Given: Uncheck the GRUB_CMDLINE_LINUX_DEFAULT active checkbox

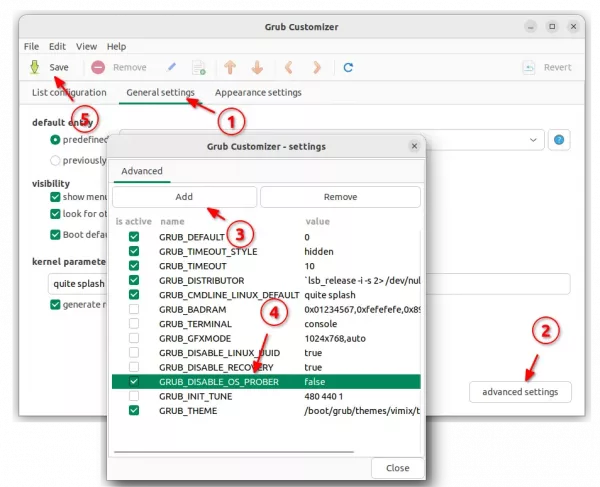Looking at the screenshot, I should (x=134, y=295).
